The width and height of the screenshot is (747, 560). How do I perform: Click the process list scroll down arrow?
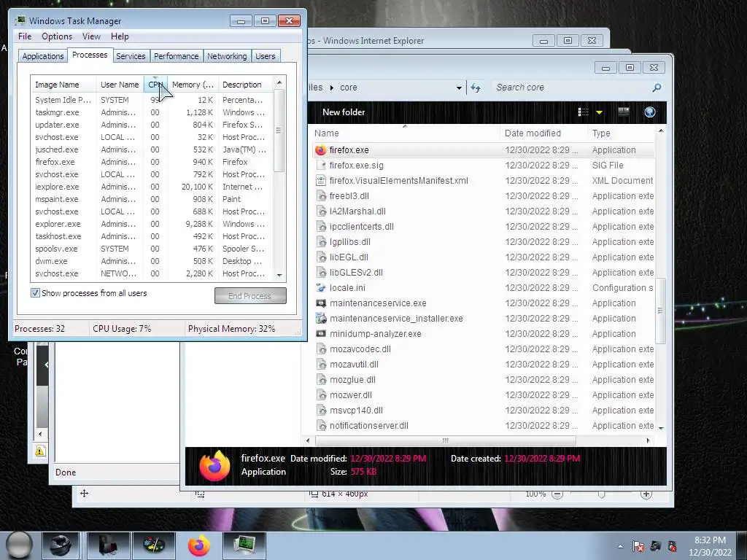pyautogui.click(x=279, y=275)
